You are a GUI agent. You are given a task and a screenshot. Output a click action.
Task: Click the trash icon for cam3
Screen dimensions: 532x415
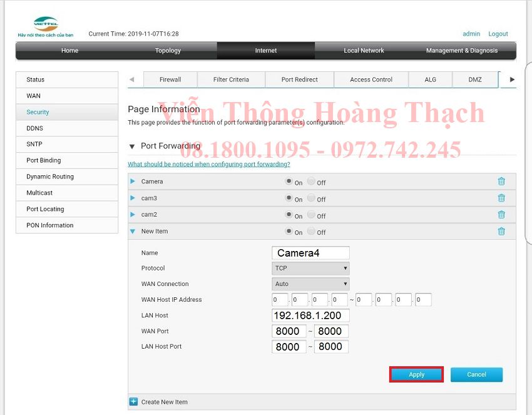[x=501, y=197]
